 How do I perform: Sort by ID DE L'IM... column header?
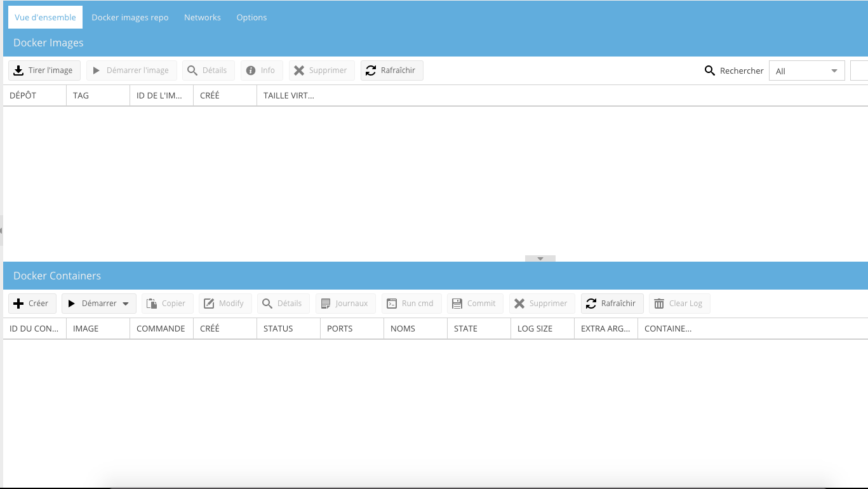tap(162, 95)
